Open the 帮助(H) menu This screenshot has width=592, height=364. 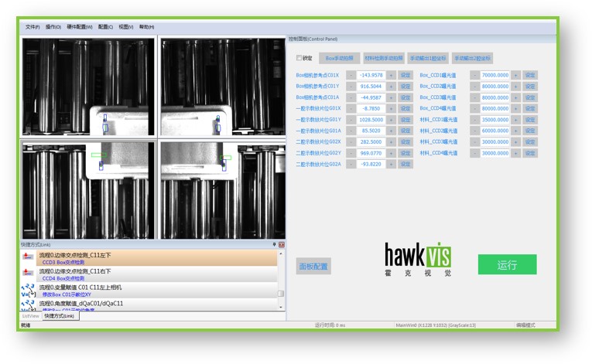pos(146,27)
